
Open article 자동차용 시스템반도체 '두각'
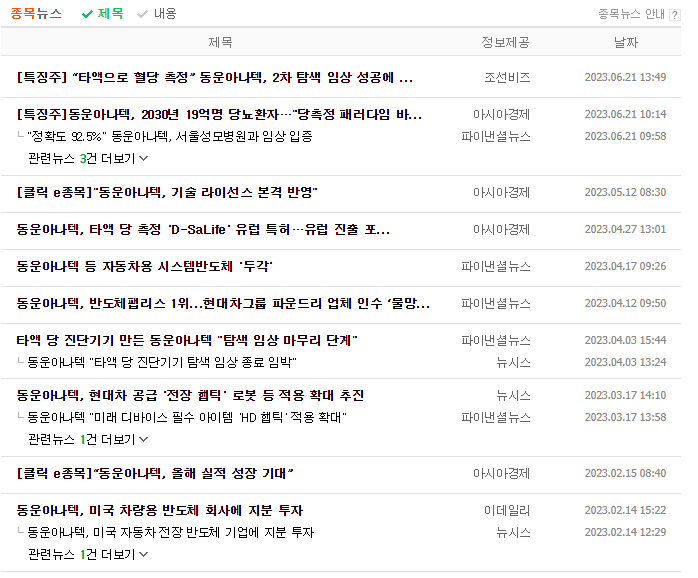click(x=144, y=266)
